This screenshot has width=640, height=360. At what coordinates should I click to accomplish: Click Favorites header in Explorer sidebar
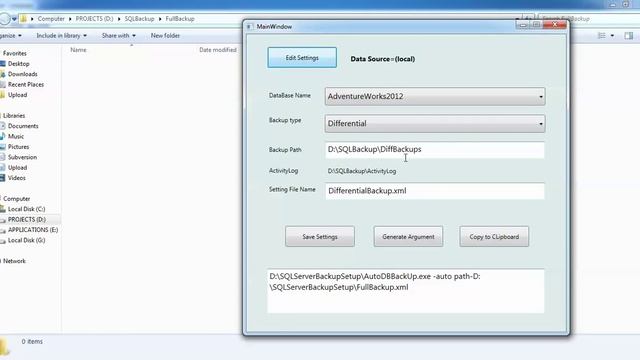click(14, 53)
